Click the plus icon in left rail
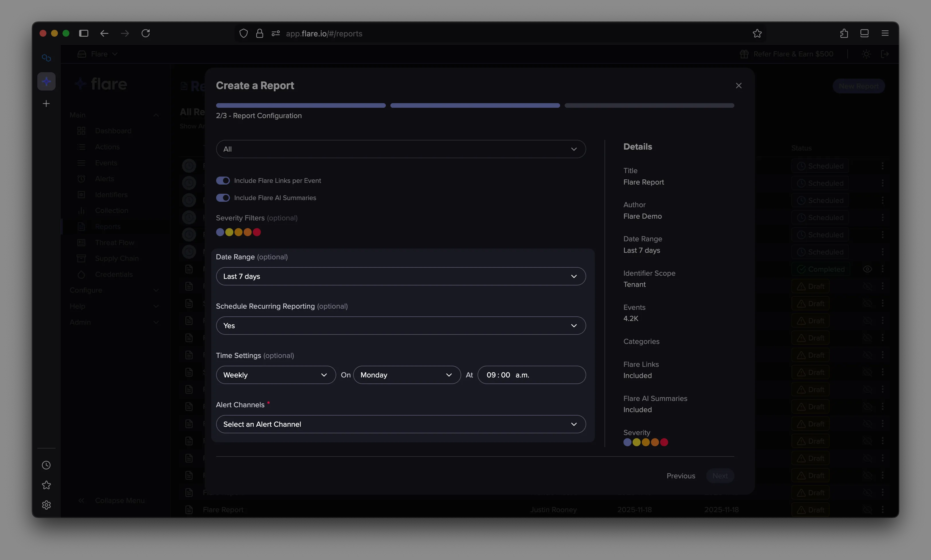The width and height of the screenshot is (931, 560). (x=46, y=103)
